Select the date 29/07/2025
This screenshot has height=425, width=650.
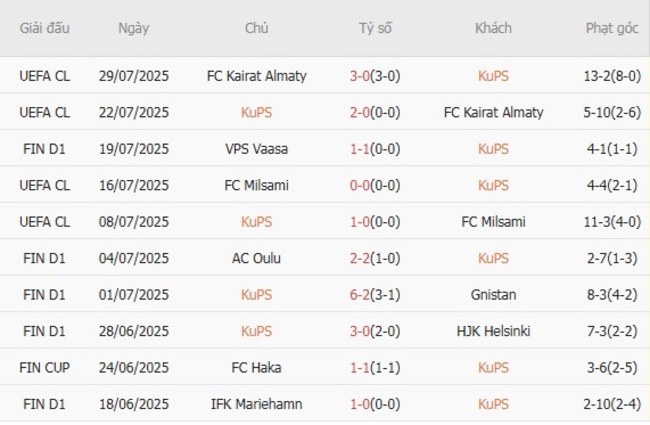[x=133, y=76]
